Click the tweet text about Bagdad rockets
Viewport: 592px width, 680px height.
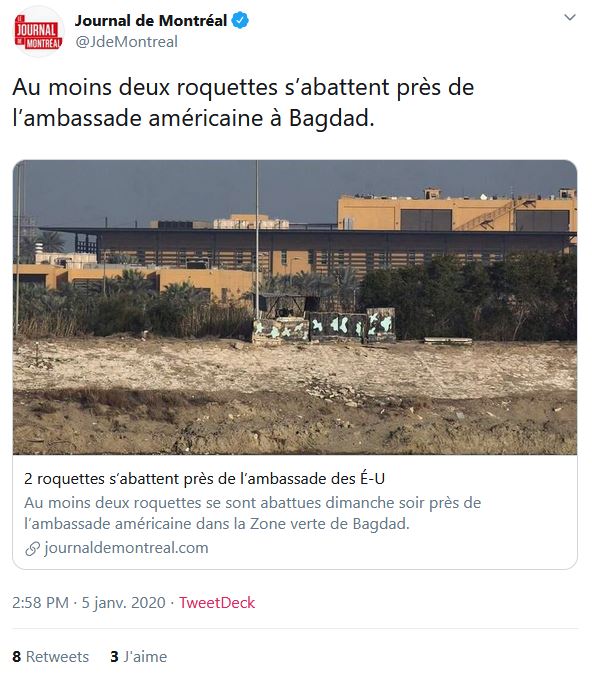coord(243,102)
